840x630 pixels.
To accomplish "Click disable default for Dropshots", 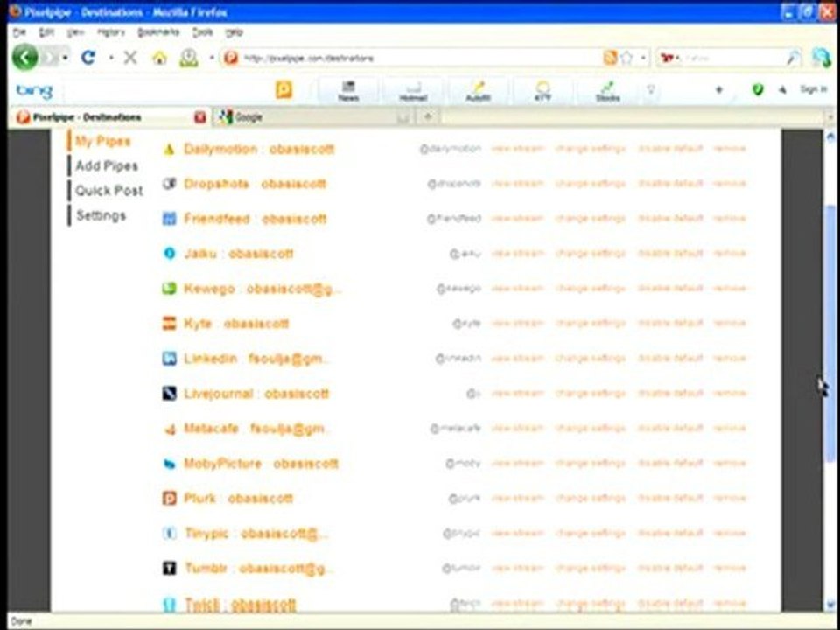I will (669, 184).
